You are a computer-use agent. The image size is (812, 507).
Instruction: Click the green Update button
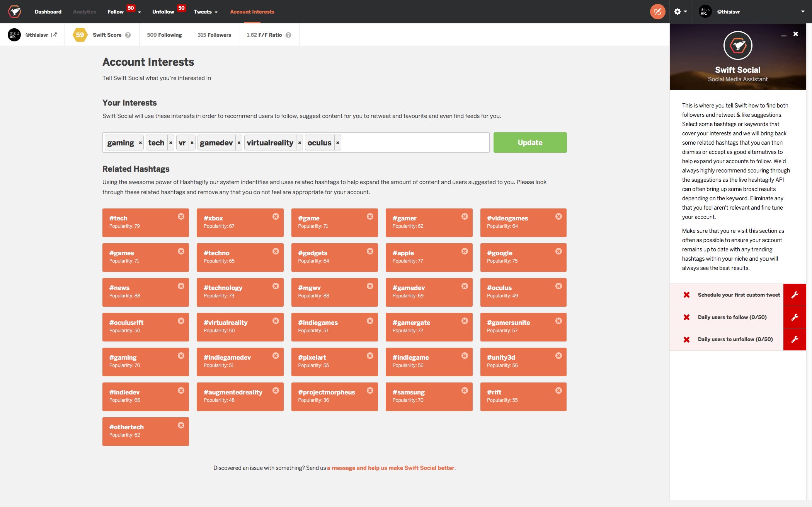tap(530, 142)
